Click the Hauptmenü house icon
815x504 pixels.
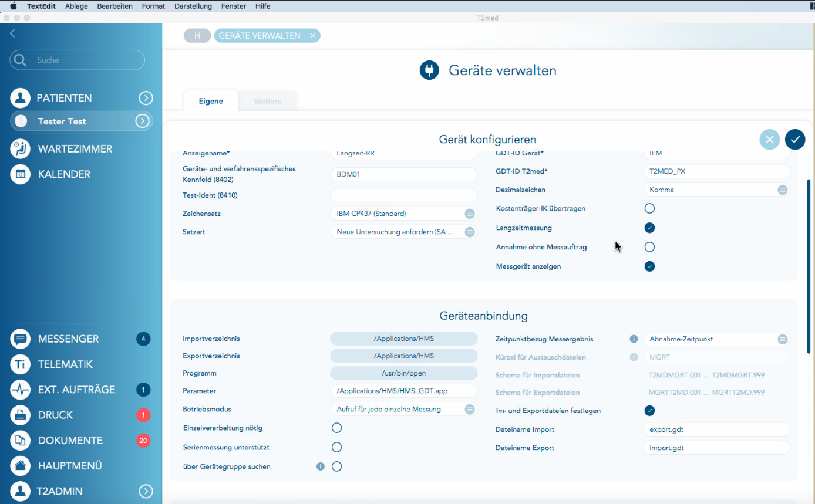click(20, 466)
